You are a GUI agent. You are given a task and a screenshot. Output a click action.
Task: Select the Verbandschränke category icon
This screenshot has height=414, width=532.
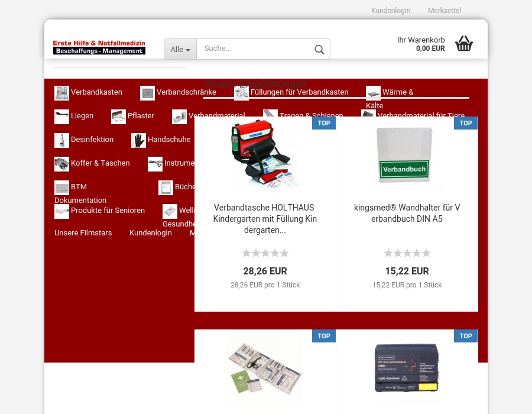[147, 93]
